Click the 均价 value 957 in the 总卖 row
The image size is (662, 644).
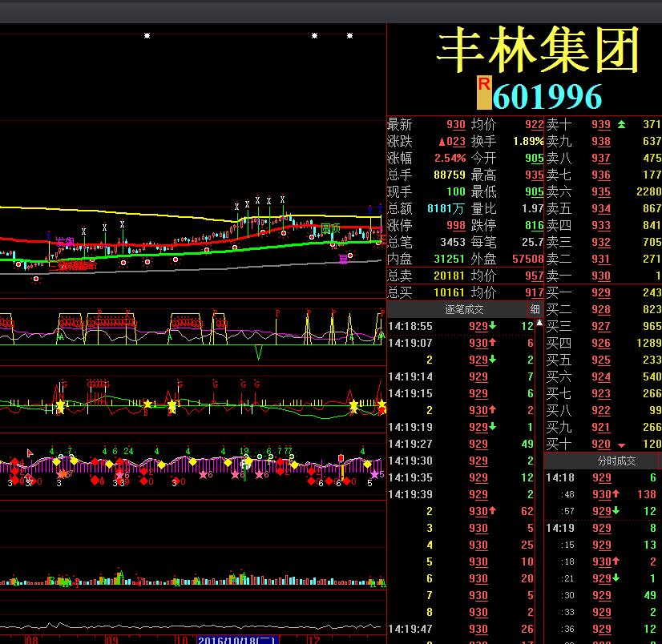[x=535, y=276]
